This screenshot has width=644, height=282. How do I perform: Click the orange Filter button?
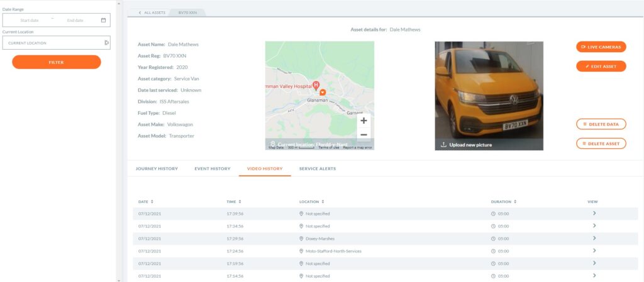(56, 62)
